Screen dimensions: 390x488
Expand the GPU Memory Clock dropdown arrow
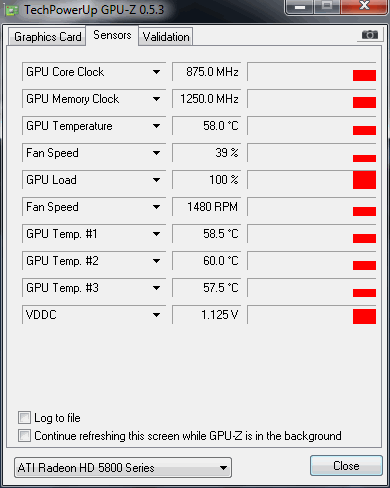[156, 99]
